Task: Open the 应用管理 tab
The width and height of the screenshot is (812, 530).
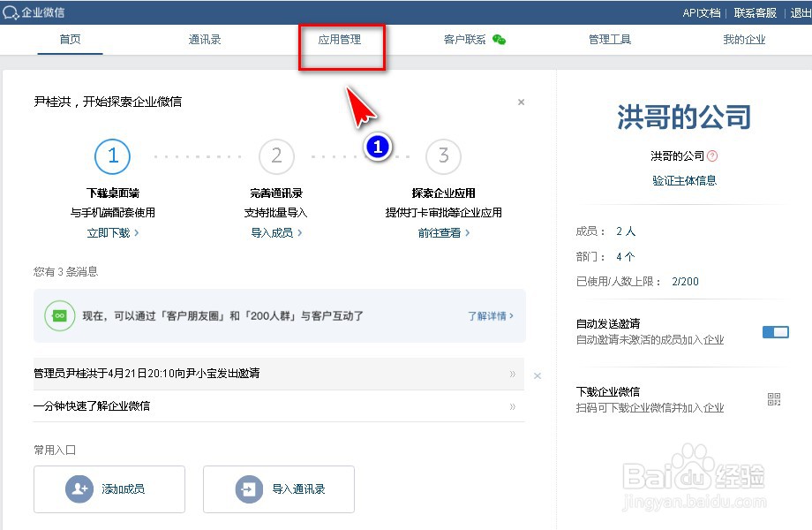Action: point(339,40)
